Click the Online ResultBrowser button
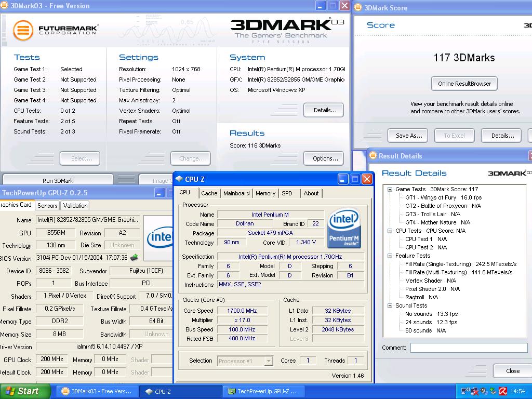The width and height of the screenshot is (532, 399). pyautogui.click(x=464, y=84)
